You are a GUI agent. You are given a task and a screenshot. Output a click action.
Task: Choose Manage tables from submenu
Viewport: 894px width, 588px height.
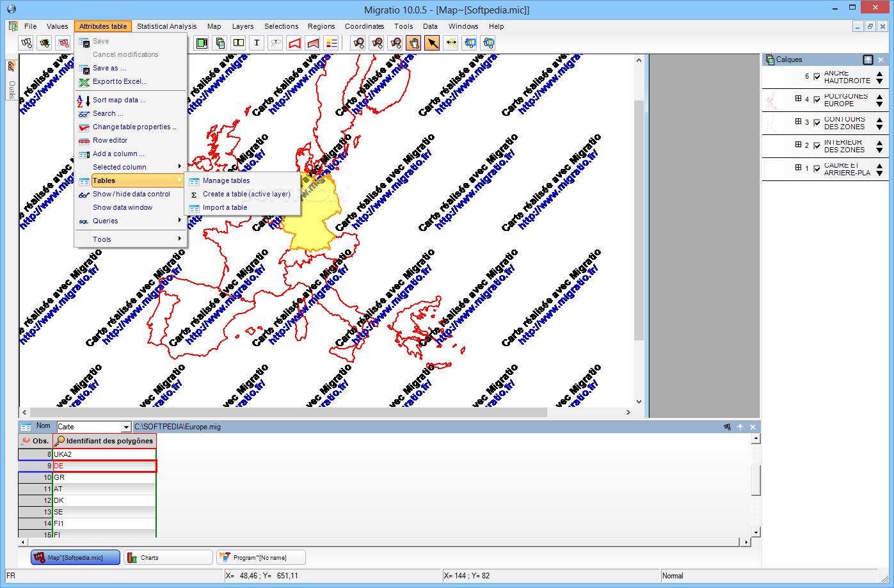(243, 180)
